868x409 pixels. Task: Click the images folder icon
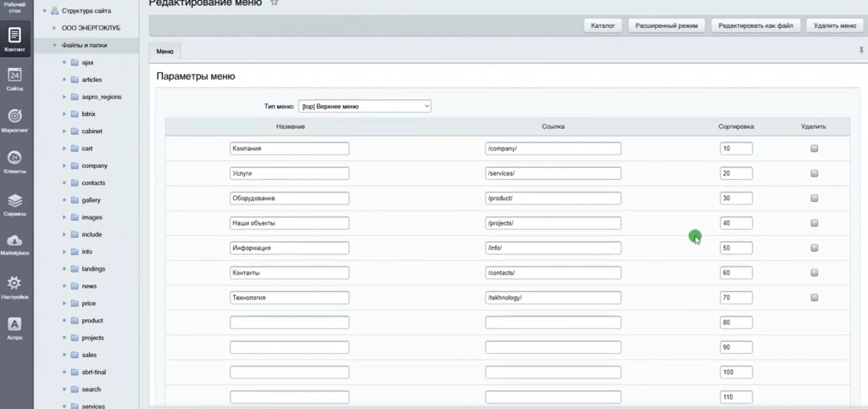coord(75,217)
